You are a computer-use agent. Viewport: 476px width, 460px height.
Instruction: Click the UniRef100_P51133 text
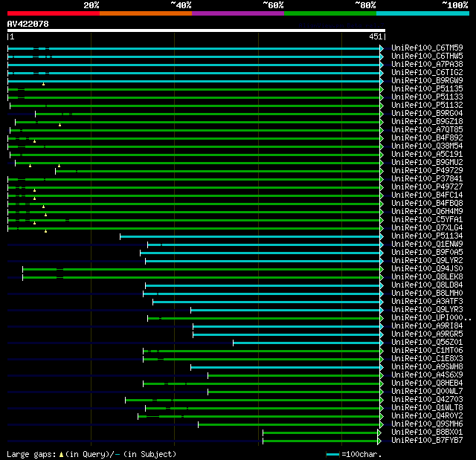pos(427,97)
